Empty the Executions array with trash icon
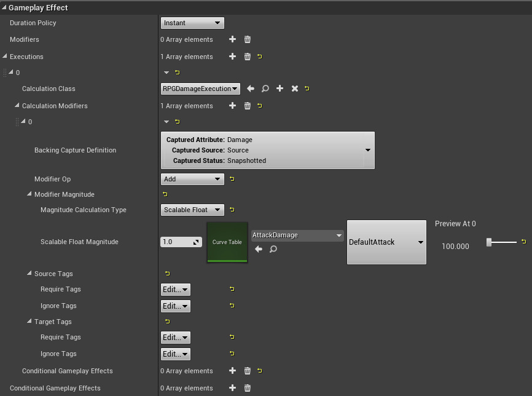This screenshot has height=396, width=532. 248,57
